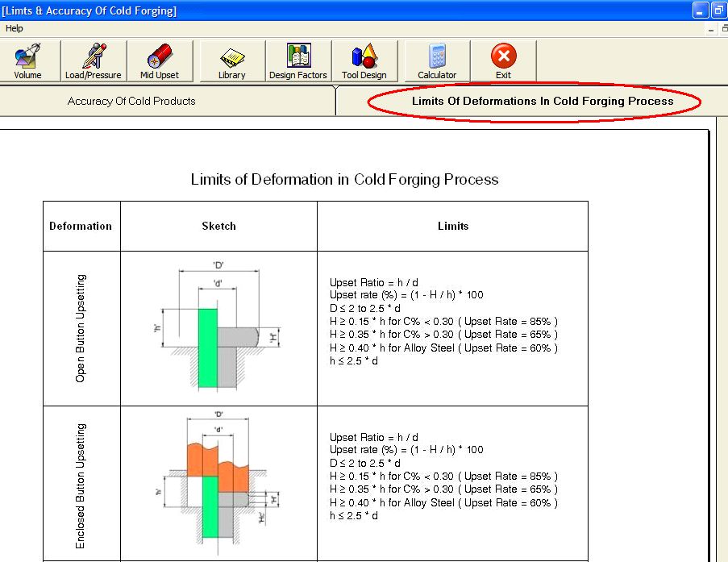The width and height of the screenshot is (728, 562).
Task: Open the Library
Action: point(231,60)
